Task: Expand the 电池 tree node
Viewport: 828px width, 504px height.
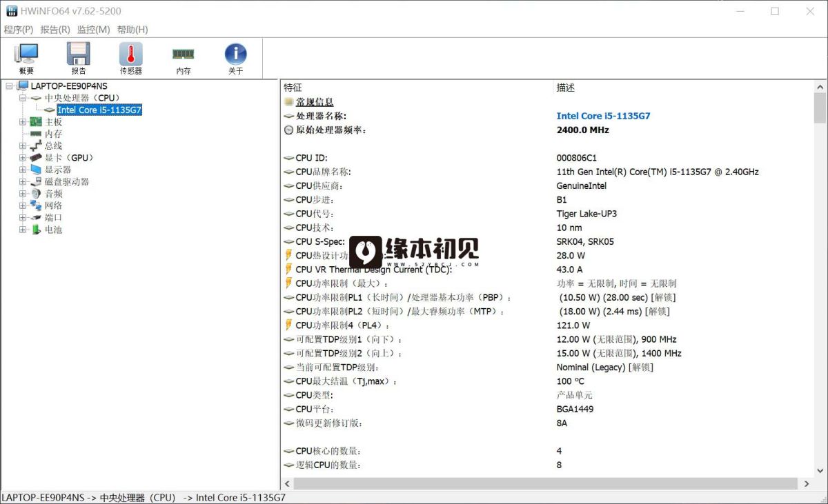Action: tap(23, 230)
